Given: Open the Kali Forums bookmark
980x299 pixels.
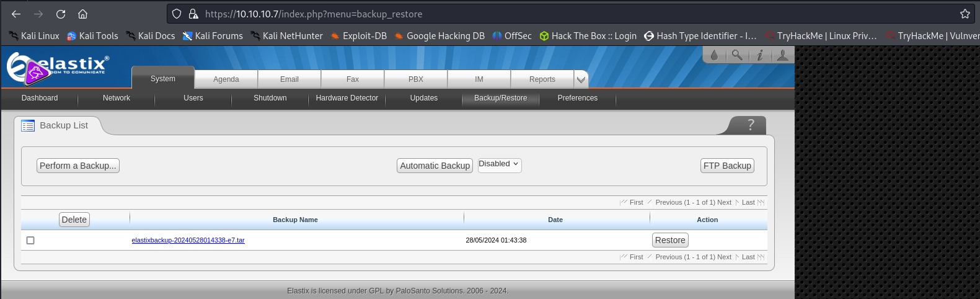Looking at the screenshot, I should [x=213, y=36].
